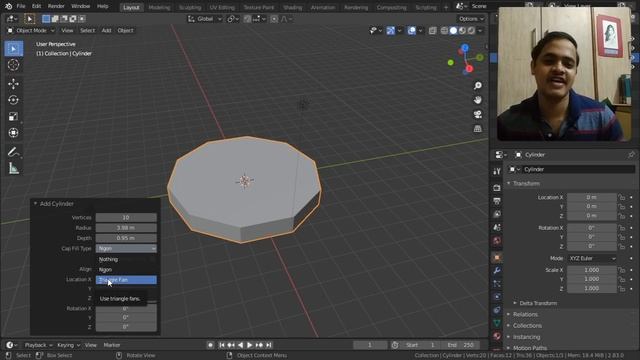Choose Triangle Fan cap fill option

[126, 280]
